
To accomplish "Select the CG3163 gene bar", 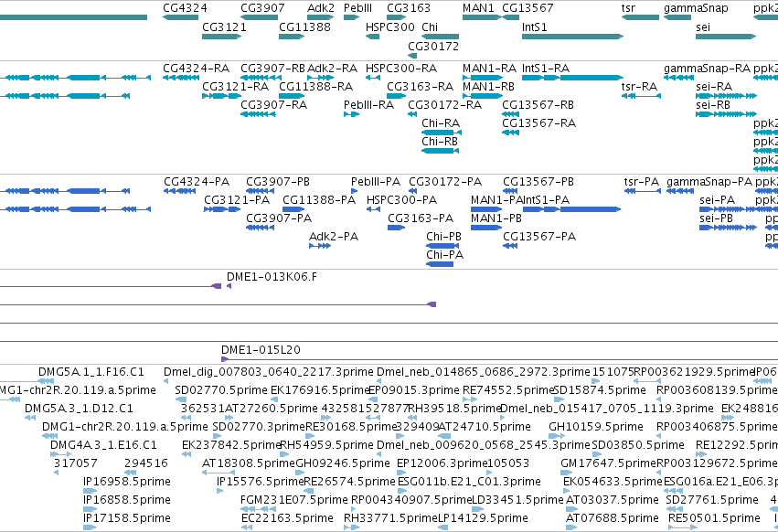I will (397, 17).
